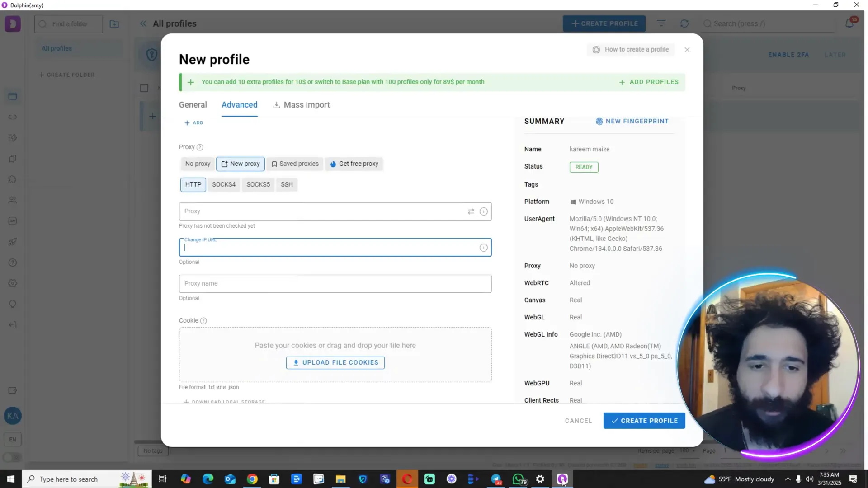Open the settings gear icon in sidebar
Viewport: 868px width, 488px height.
pyautogui.click(x=13, y=283)
